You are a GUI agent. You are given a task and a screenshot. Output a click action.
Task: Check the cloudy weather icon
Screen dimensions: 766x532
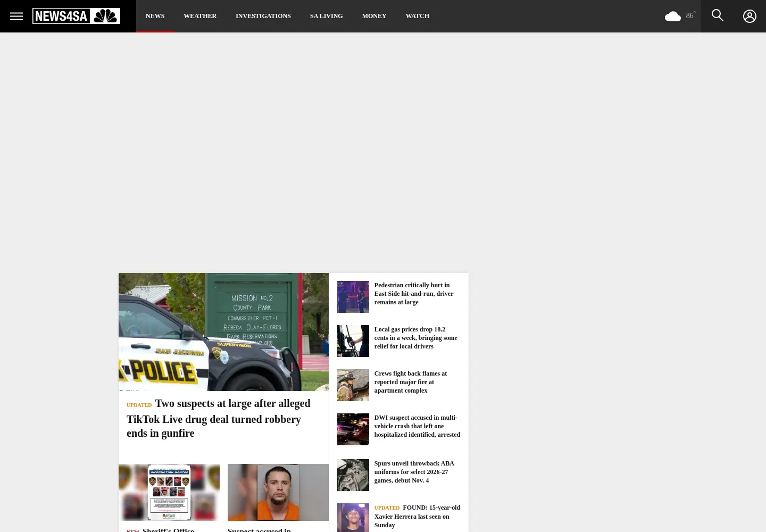(x=673, y=16)
